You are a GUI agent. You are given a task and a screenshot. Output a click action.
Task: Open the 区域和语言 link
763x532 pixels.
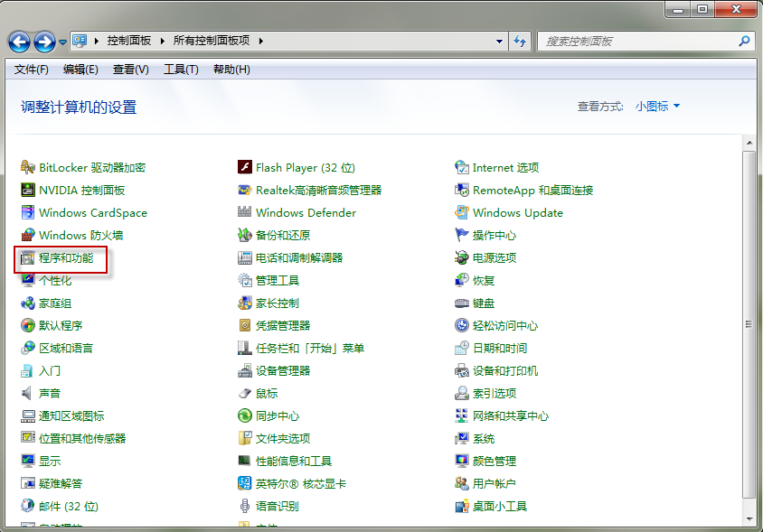click(66, 348)
